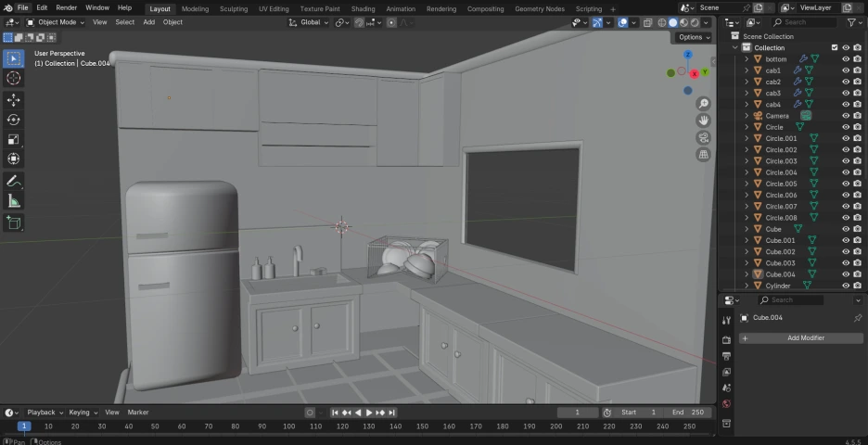Open the World properties tab
Viewport: 868px width, 445px height.
pos(727,404)
